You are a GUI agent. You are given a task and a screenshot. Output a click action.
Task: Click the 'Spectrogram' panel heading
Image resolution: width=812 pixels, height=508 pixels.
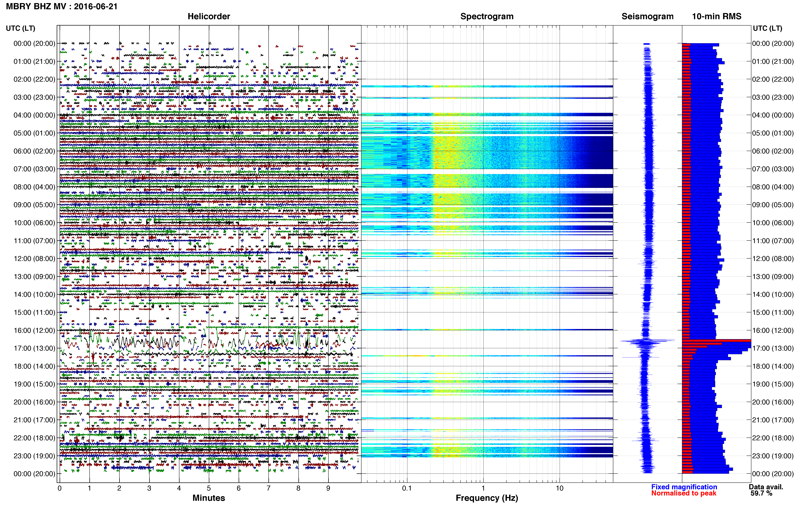tap(487, 16)
